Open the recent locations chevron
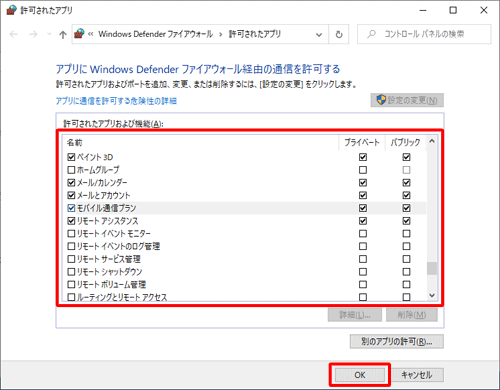Viewport: 500px width, 390px height. (49, 34)
